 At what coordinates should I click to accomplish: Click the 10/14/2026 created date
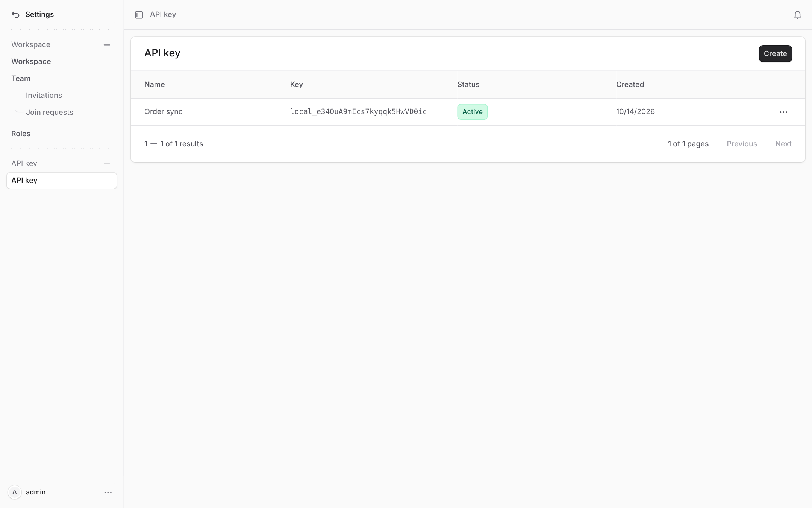point(635,111)
